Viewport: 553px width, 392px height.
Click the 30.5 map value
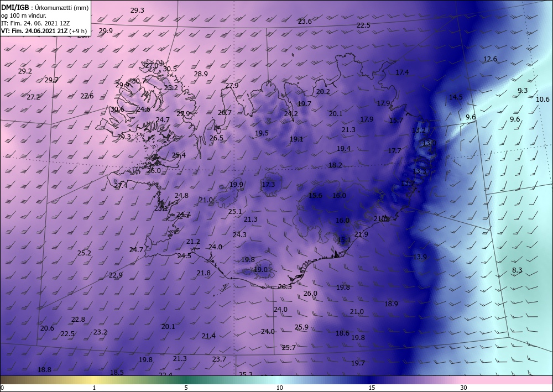point(170,69)
